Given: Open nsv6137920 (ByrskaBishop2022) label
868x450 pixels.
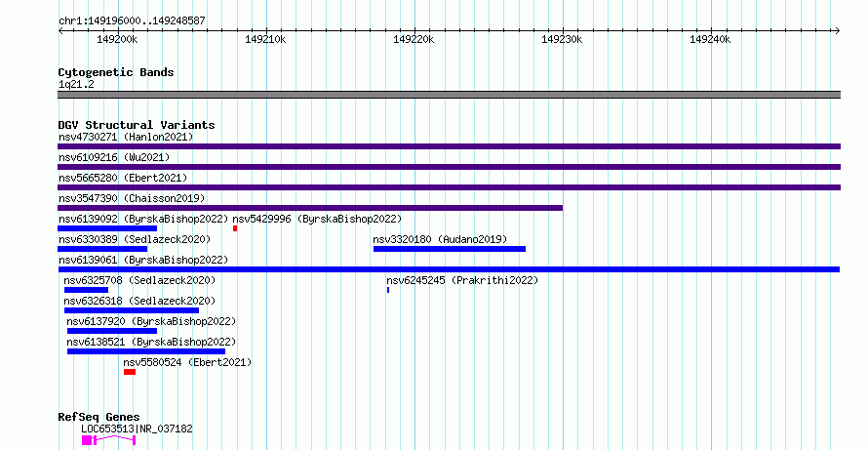Looking at the screenshot, I should click(x=151, y=321).
